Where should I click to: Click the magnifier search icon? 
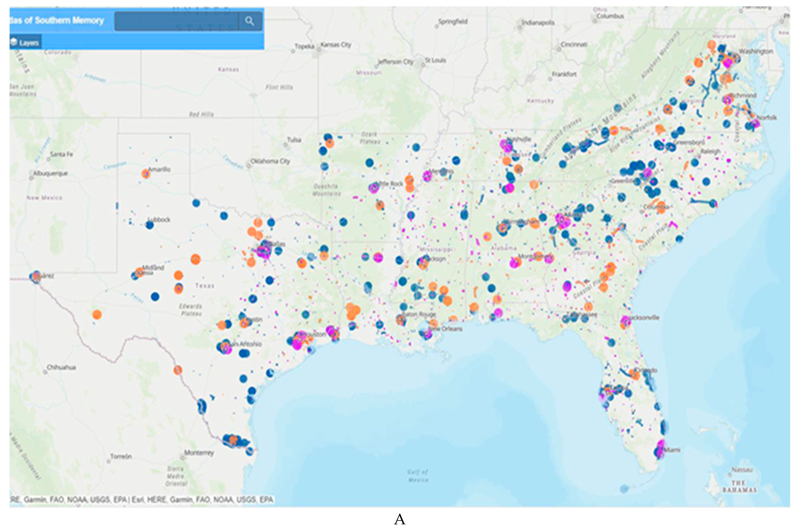point(250,21)
